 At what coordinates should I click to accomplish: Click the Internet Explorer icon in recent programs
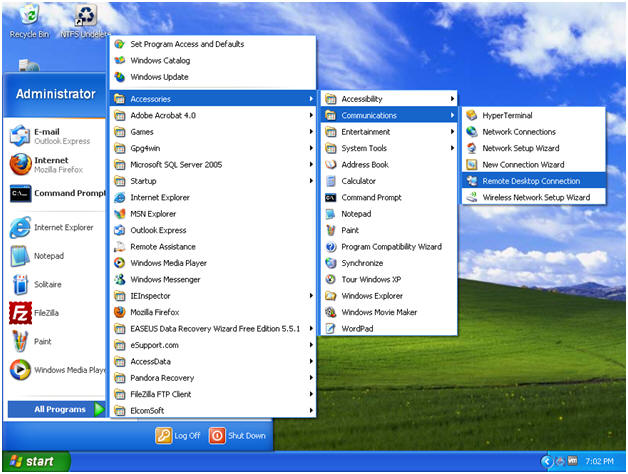coord(20,227)
